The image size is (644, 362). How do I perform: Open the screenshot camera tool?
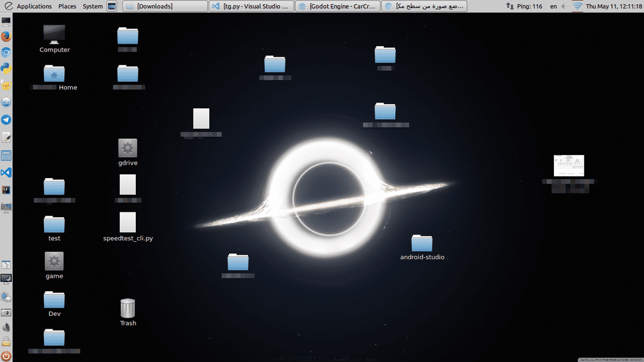click(6, 312)
